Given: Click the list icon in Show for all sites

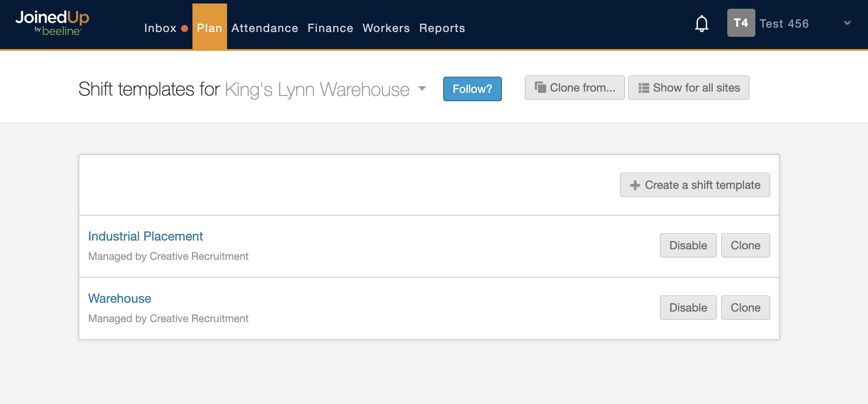Looking at the screenshot, I should tap(643, 88).
